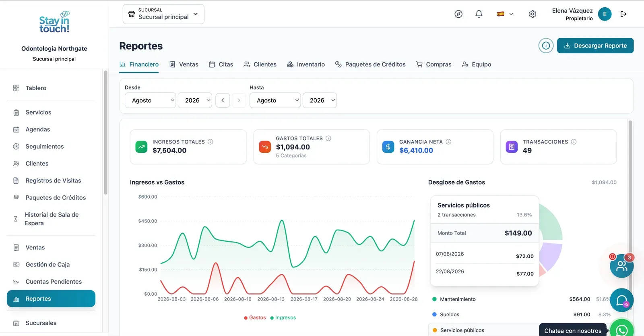Screen dimensions: 644x336
Task: Click the Mantenimiento green legend dot
Action: pos(434,299)
